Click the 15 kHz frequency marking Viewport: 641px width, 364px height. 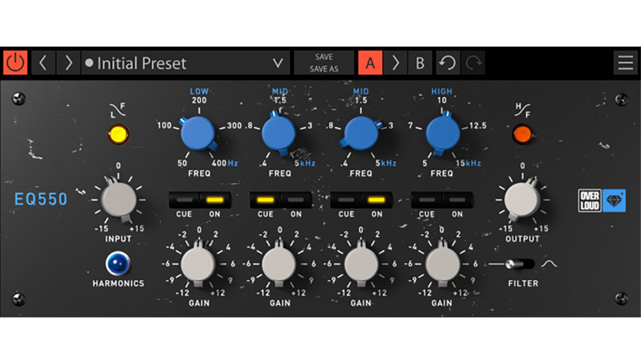[x=469, y=163]
